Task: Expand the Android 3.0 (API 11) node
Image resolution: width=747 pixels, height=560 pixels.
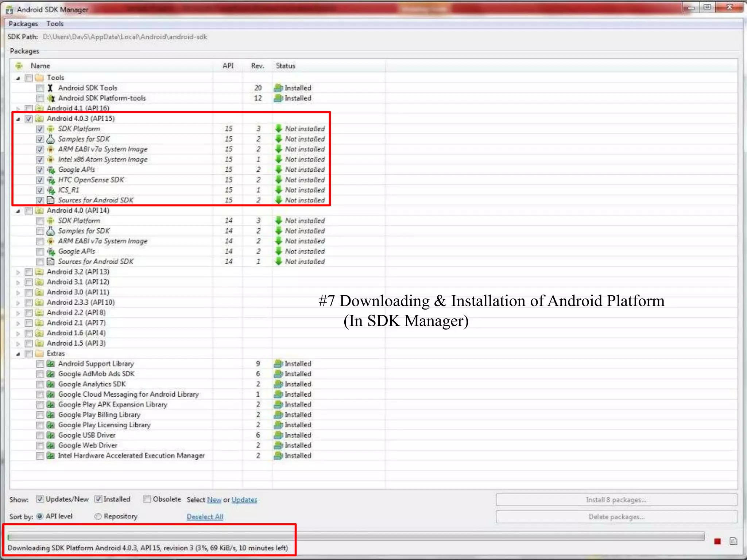Action: [x=18, y=292]
